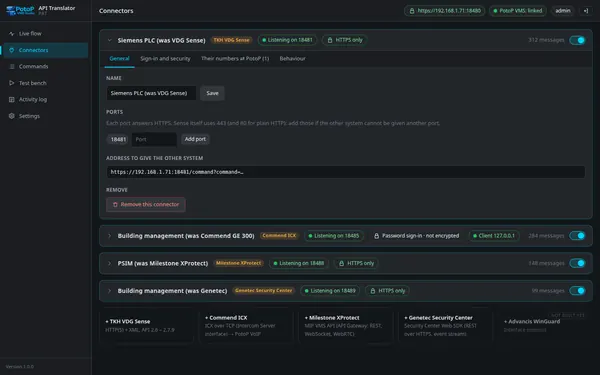Click the Add port button
The width and height of the screenshot is (600, 375).
click(195, 139)
